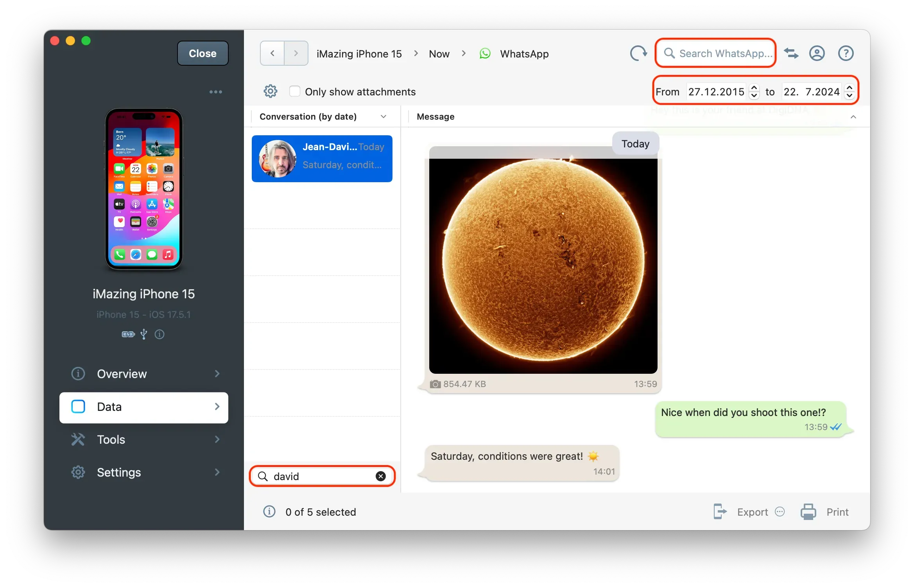Open the Settings section in sidebar
Viewport: 914px width, 588px height.
point(143,472)
